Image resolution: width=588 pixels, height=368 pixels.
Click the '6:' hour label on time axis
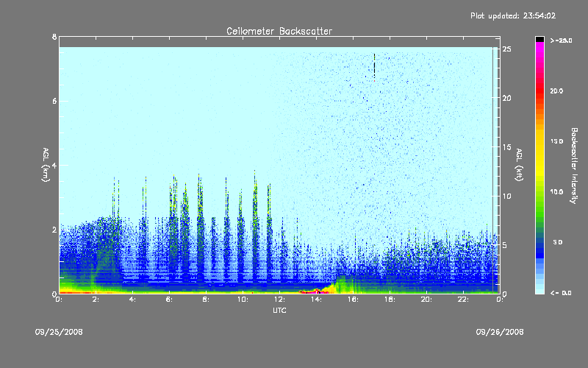point(169,300)
